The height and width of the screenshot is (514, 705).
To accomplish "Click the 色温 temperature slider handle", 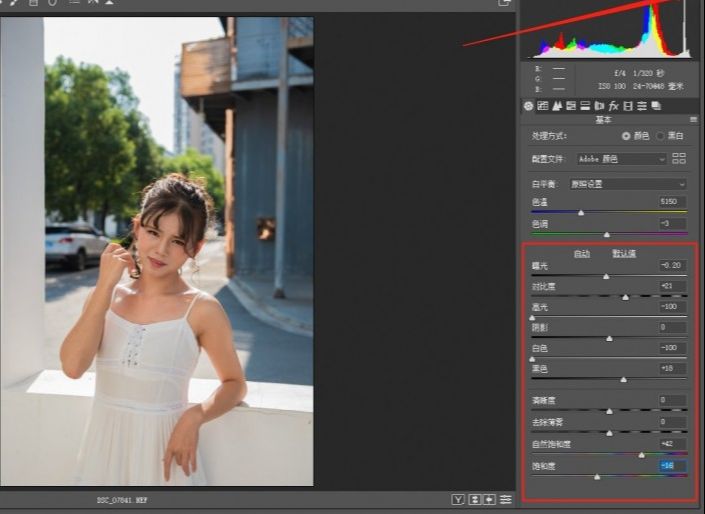I will pos(581,213).
